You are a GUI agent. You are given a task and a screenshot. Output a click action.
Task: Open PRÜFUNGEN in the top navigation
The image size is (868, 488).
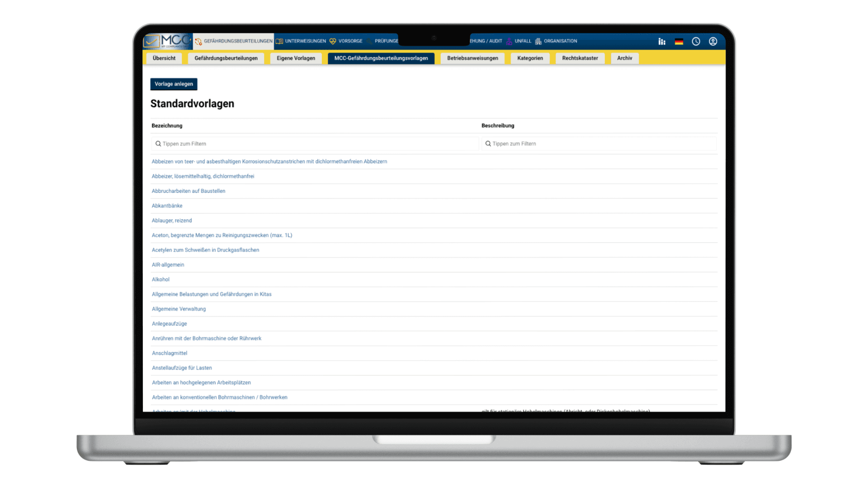pyautogui.click(x=387, y=41)
